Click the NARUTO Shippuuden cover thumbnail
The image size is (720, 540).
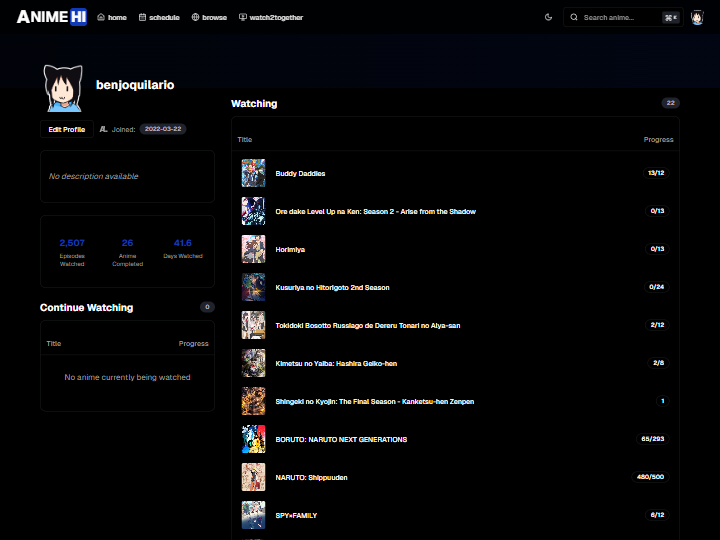click(x=253, y=477)
